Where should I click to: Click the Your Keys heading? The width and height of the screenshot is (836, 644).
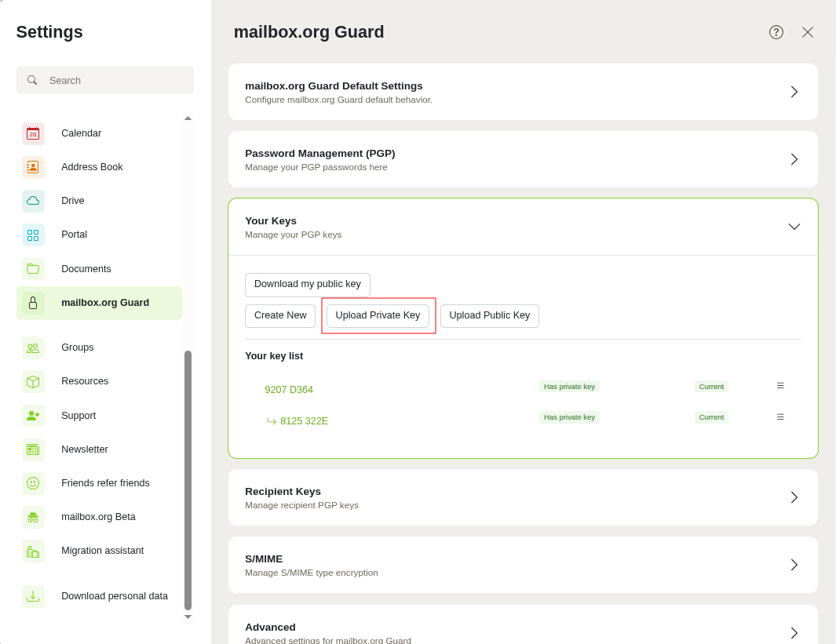tap(271, 221)
